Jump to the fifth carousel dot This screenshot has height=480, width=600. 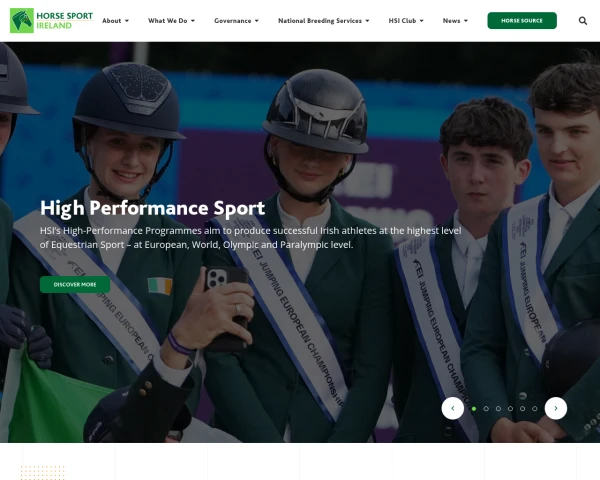(522, 409)
